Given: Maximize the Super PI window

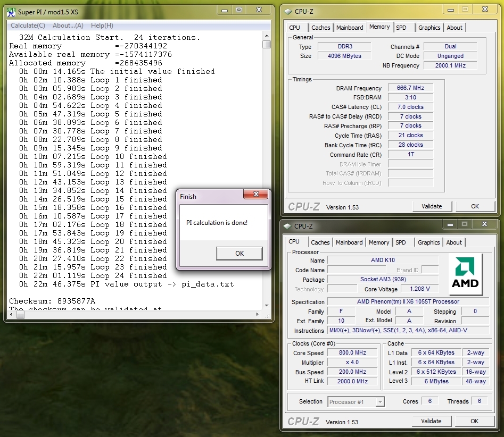Looking at the screenshot, I should coord(239,10).
